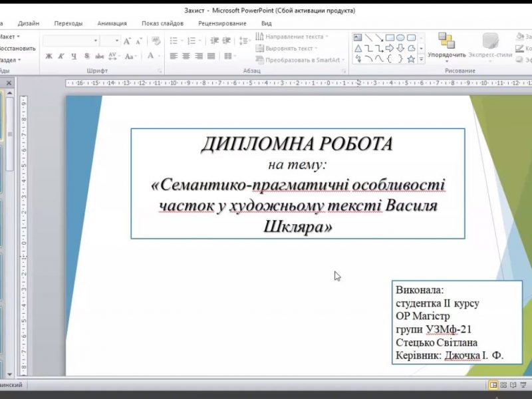The height and width of the screenshot is (399, 532).
Task: Expand the shapes gallery list
Action: coord(421,59)
